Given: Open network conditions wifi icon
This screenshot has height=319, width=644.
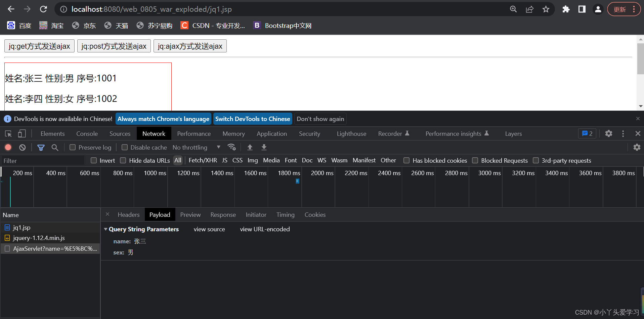Looking at the screenshot, I should click(231, 147).
